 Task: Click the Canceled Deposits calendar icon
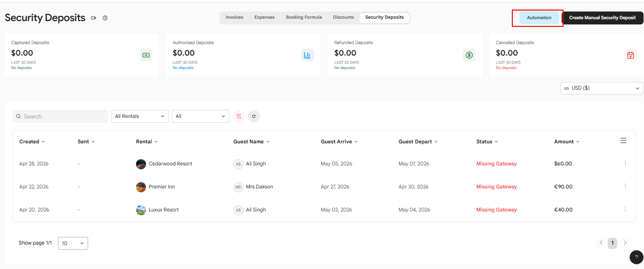coord(631,55)
